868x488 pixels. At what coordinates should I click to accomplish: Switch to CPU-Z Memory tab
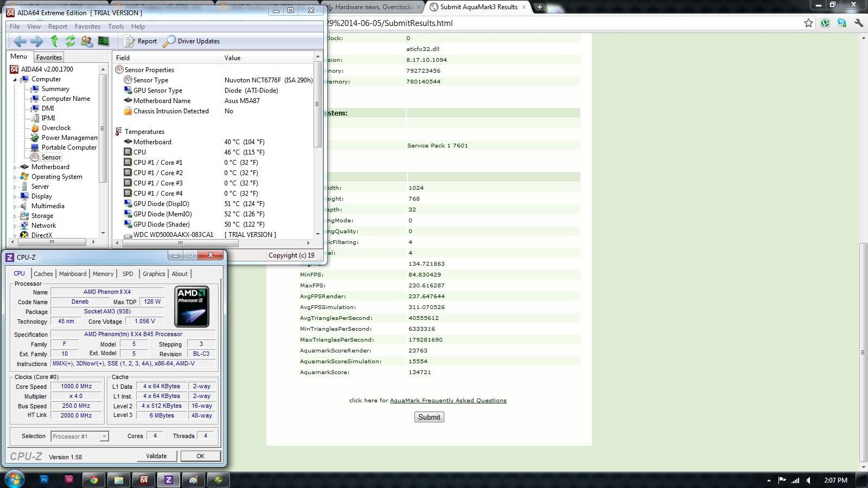pos(103,274)
